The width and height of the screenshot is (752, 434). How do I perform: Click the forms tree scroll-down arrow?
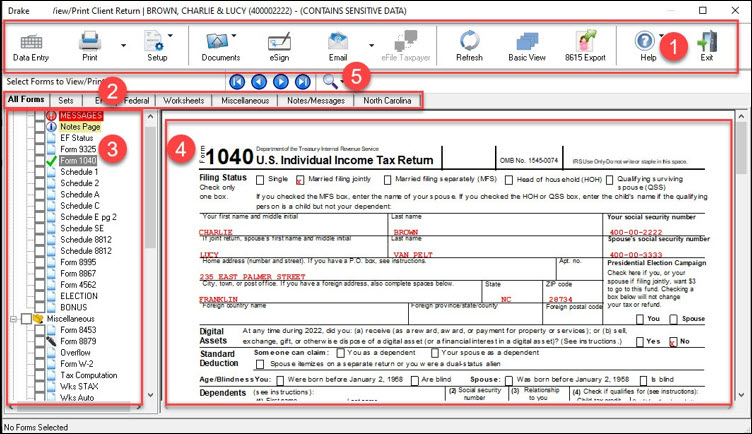150,395
